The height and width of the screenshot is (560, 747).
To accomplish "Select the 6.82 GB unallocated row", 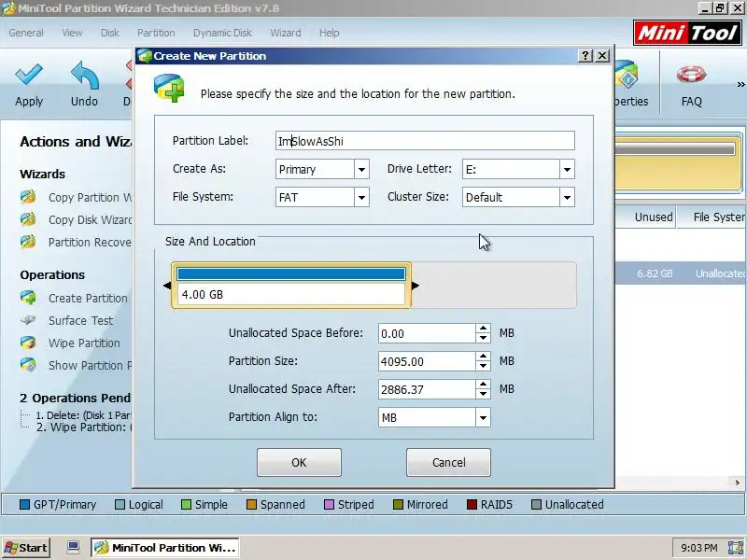I will pyautogui.click(x=681, y=273).
